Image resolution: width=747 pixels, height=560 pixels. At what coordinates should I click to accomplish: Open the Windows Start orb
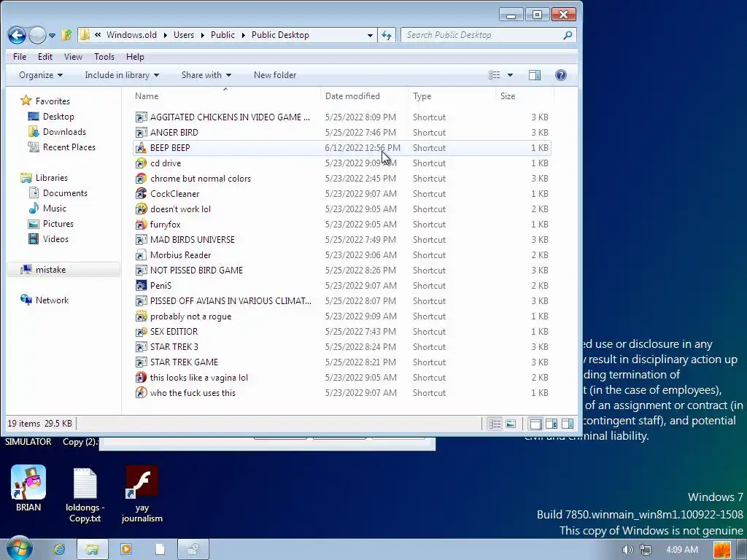click(19, 548)
